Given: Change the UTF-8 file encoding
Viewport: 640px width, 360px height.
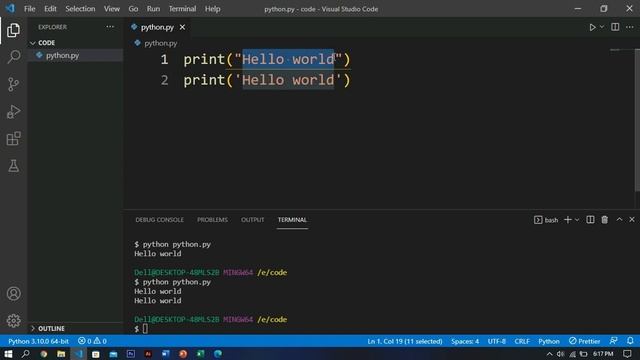Looking at the screenshot, I should [496, 341].
